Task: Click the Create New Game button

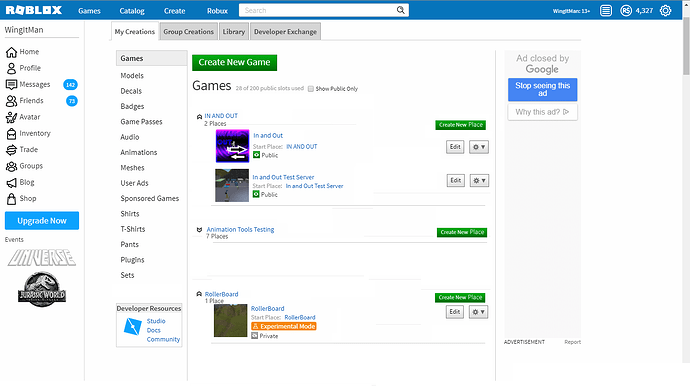Action: tap(235, 62)
